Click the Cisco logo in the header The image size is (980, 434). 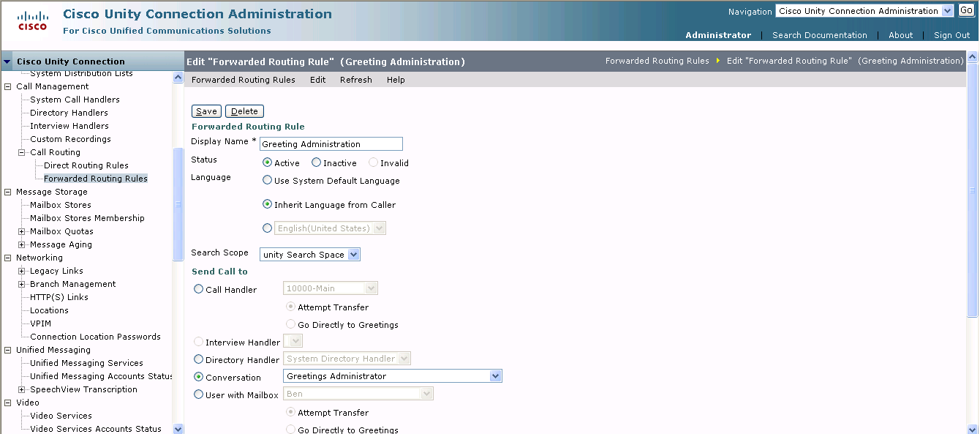[32, 20]
